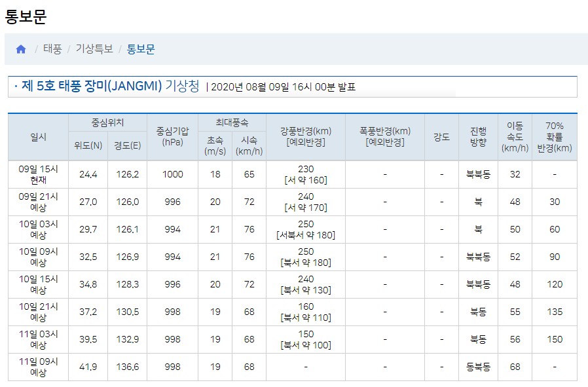The image size is (588, 387).
Task: Select the 10일 03시 예상 row label
Action: click(x=38, y=229)
